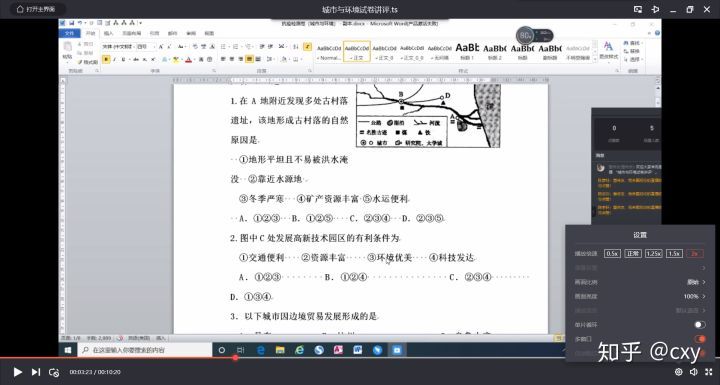The image size is (720, 385).
Task: Choose the 1.25x playback speed
Action: (x=654, y=254)
